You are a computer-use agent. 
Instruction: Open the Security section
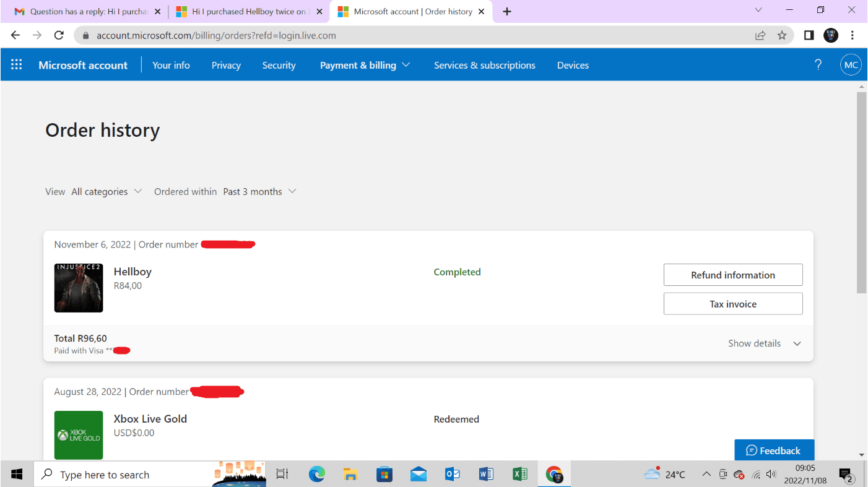point(279,65)
